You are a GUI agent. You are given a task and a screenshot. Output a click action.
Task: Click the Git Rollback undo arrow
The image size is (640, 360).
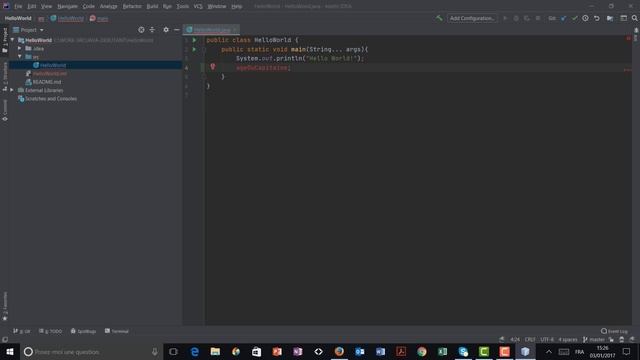click(x=597, y=18)
